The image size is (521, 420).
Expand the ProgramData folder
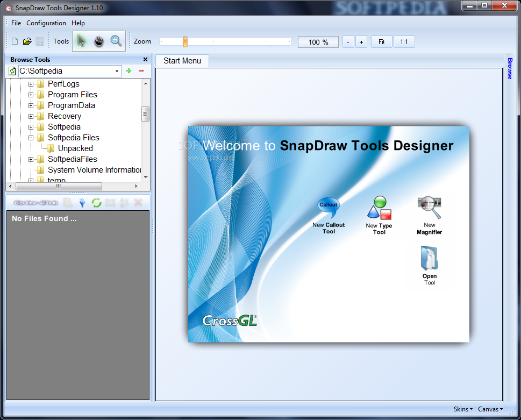coord(31,105)
